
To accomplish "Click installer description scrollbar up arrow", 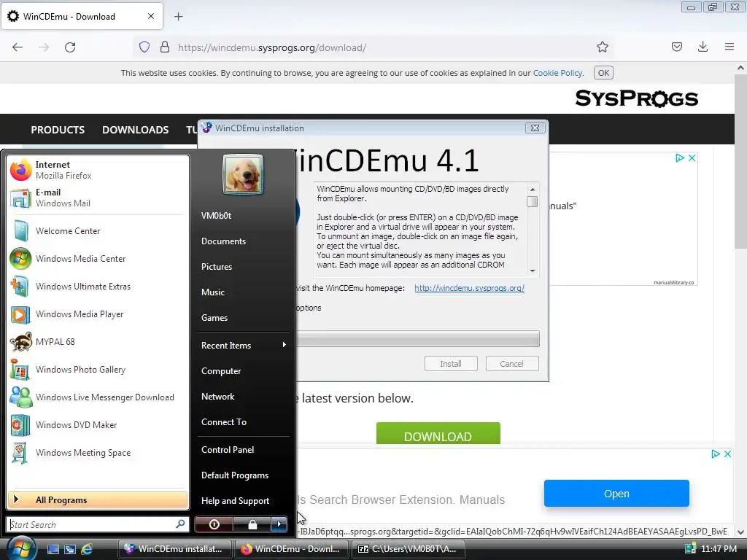I will (x=533, y=190).
